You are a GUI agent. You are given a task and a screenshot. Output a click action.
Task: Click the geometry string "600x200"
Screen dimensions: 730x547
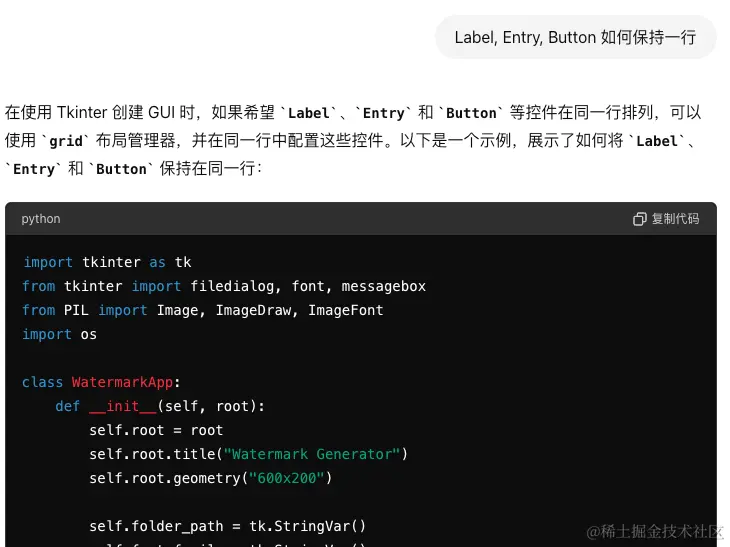286,478
